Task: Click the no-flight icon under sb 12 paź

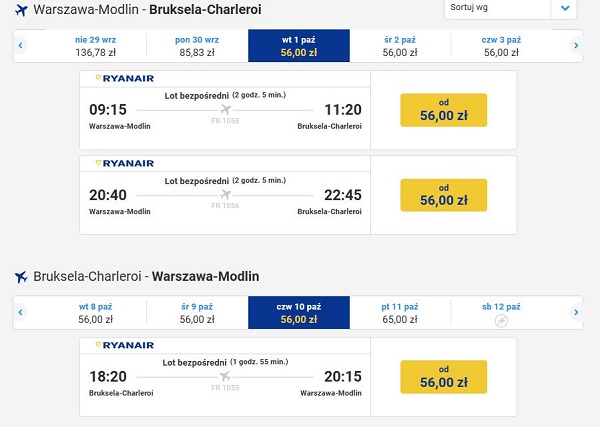Action: coord(501,321)
